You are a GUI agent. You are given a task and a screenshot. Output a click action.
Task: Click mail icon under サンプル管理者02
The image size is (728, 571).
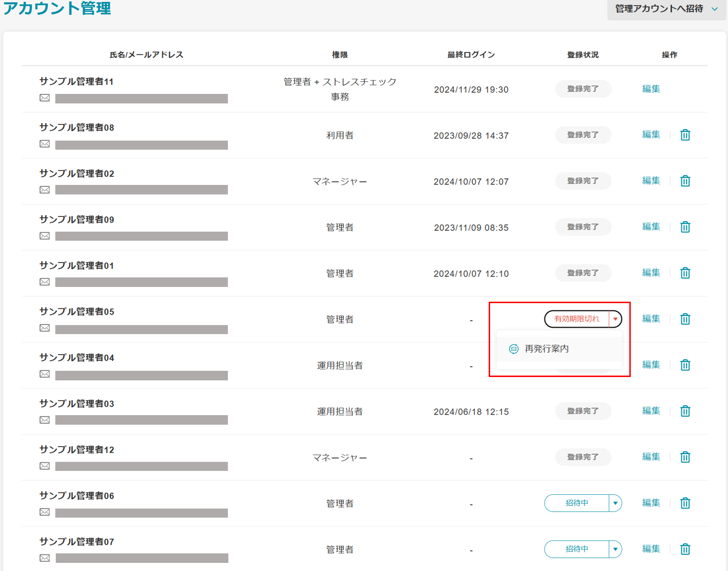coord(45,190)
